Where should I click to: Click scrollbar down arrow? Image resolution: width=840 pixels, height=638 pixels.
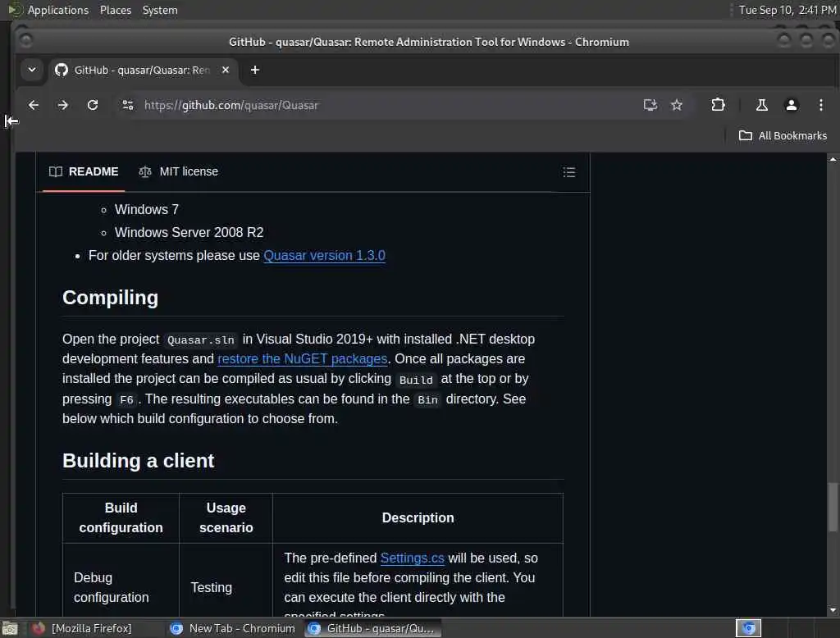pos(832,610)
